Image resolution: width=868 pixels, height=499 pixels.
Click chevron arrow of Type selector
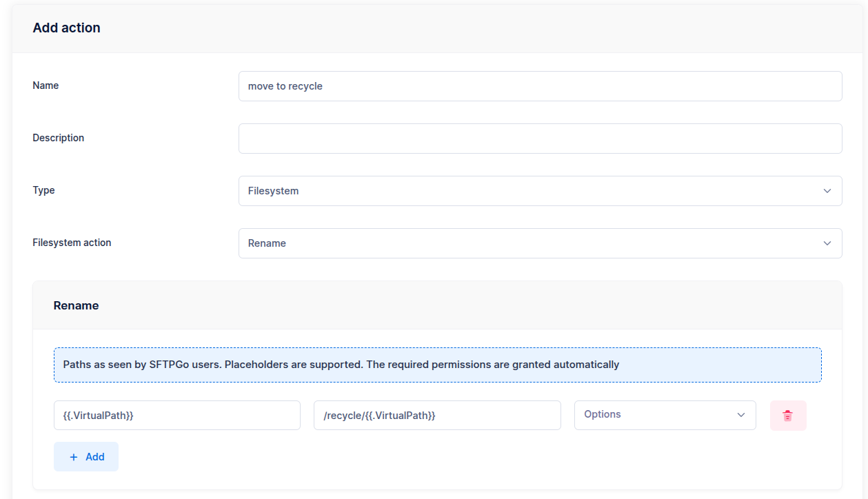[827, 191]
